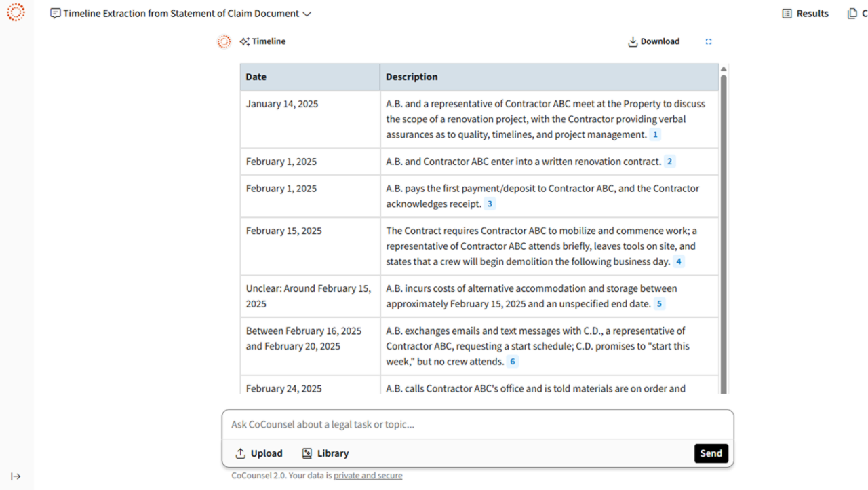Image resolution: width=868 pixels, height=490 pixels.
Task: Click the Timeline sparkle icon
Action: coord(244,41)
